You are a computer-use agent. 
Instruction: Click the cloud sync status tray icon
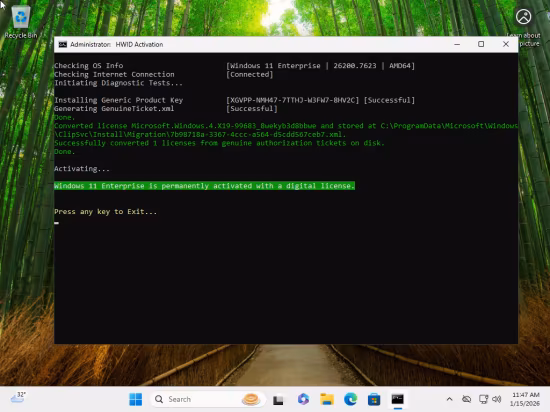pyautogui.click(x=466, y=399)
